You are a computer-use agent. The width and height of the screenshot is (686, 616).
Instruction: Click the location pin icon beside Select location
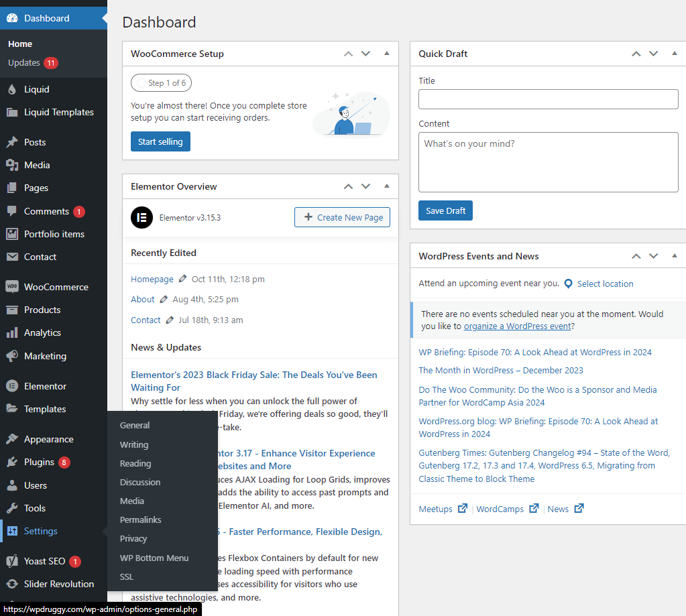pos(568,284)
